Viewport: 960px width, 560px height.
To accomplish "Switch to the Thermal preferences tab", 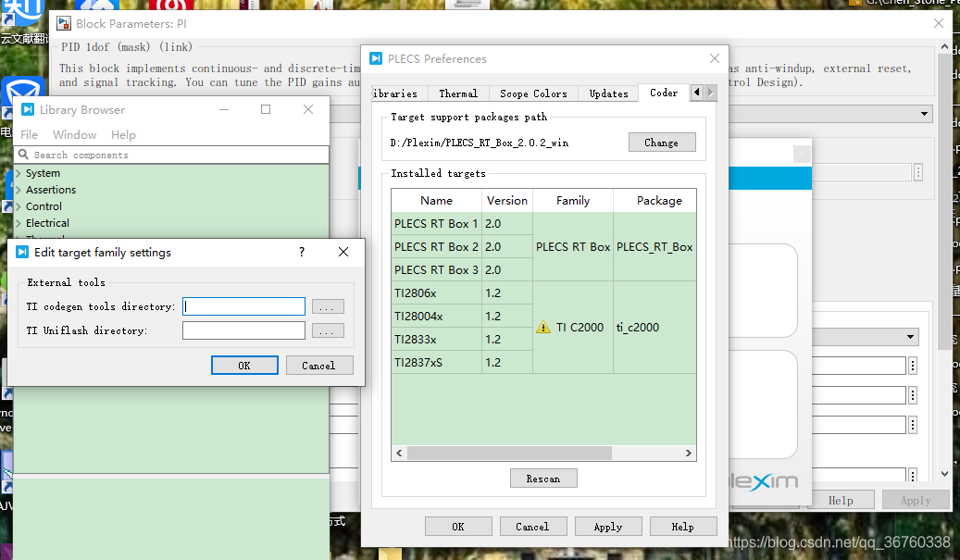I will (458, 93).
